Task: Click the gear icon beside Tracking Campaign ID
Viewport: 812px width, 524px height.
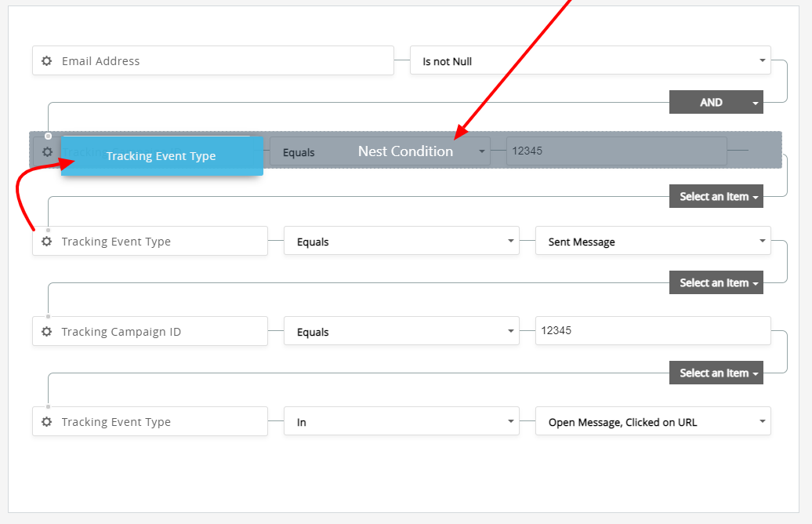Action: tap(46, 332)
